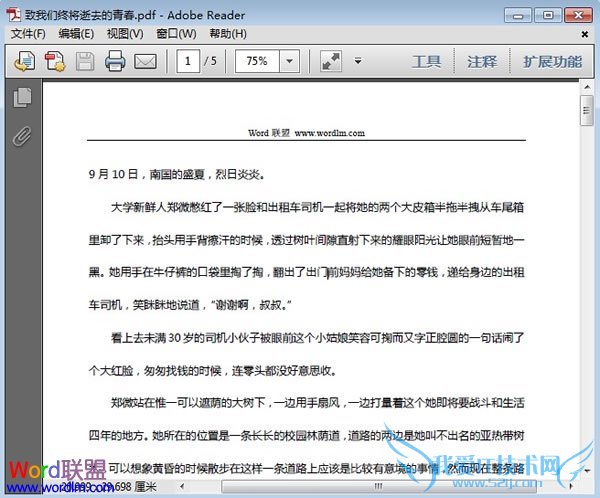This screenshot has height=498, width=600.
Task: Minimize the Adobe Reader window
Action: pos(518,16)
